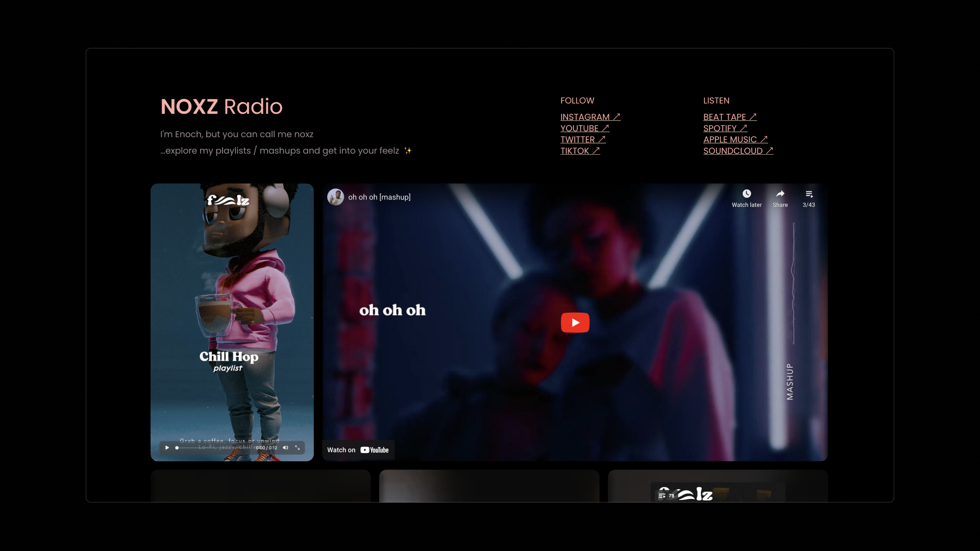Open the Instagram link
This screenshot has height=551, width=980.
590,117
